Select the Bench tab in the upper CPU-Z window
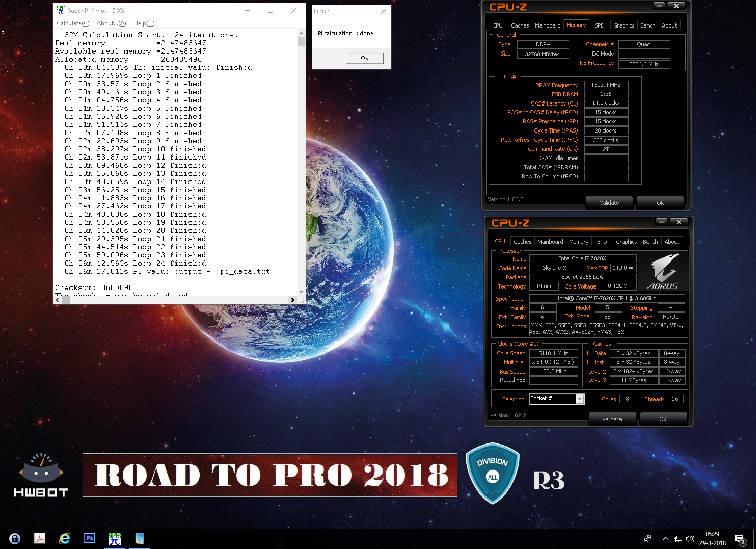 647,25
